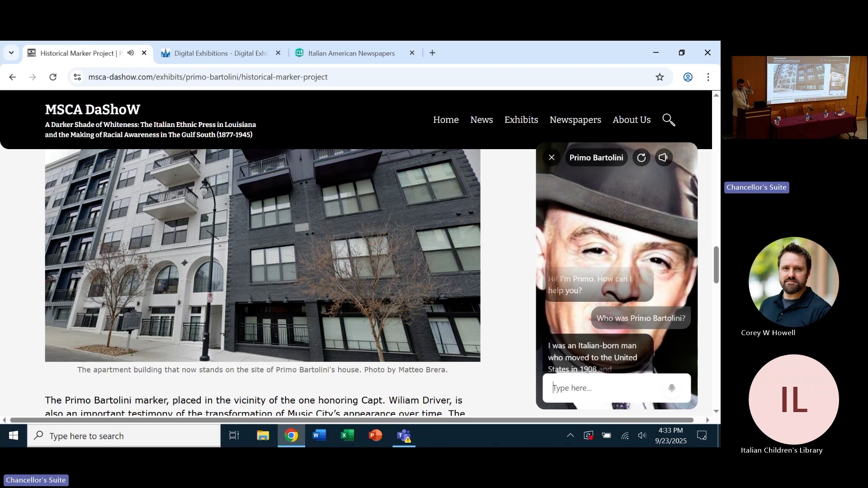Image resolution: width=868 pixels, height=488 pixels.
Task: Open the Exhibits navigation link
Action: coord(521,120)
